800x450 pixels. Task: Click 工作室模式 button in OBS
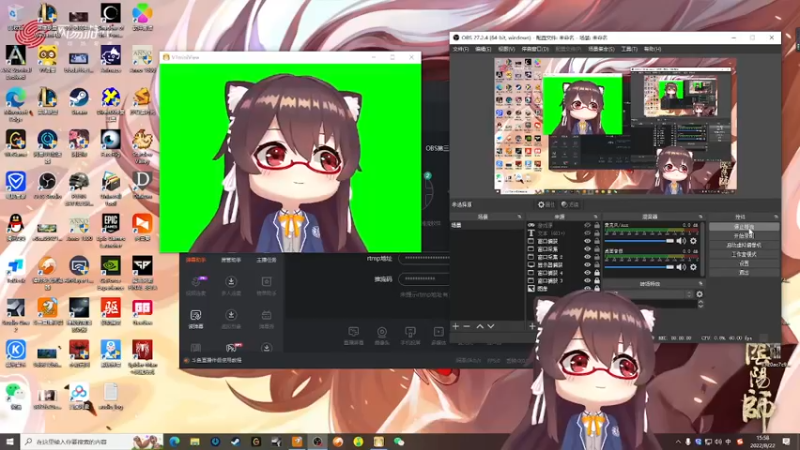[x=744, y=254]
